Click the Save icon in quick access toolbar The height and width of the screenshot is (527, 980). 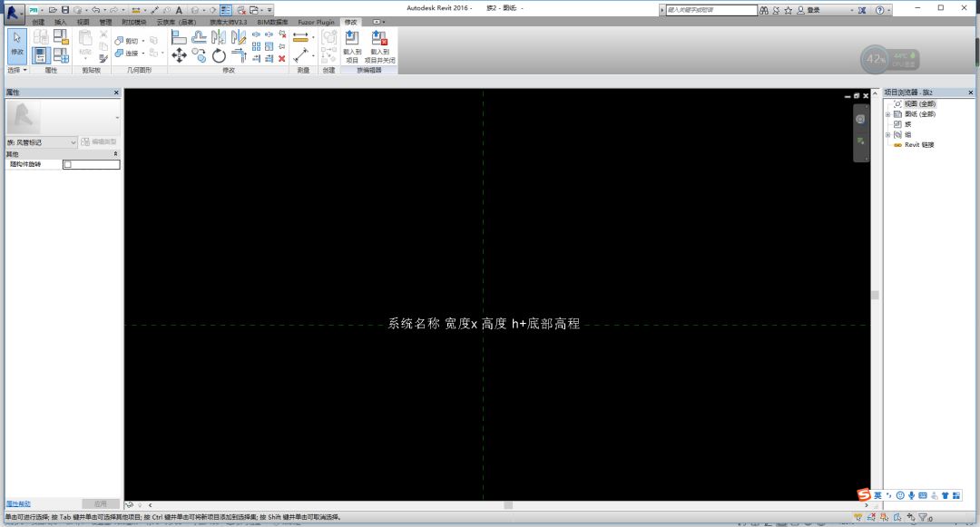65,10
